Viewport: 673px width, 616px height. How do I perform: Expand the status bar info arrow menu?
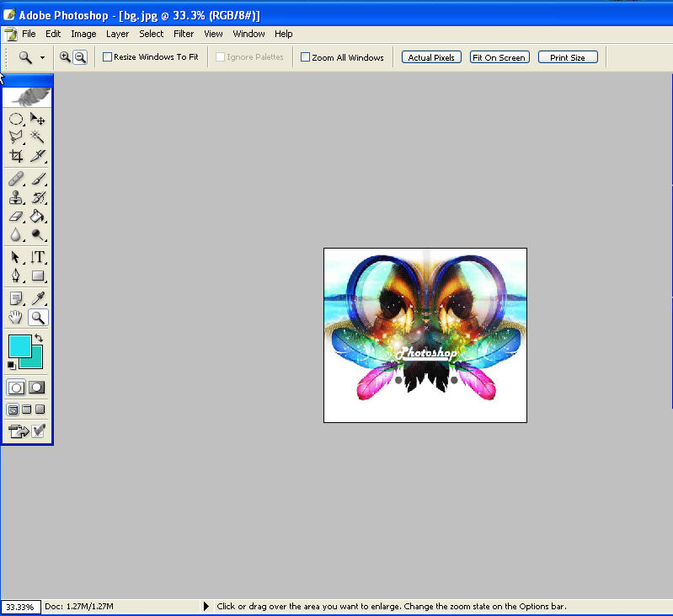click(x=206, y=606)
